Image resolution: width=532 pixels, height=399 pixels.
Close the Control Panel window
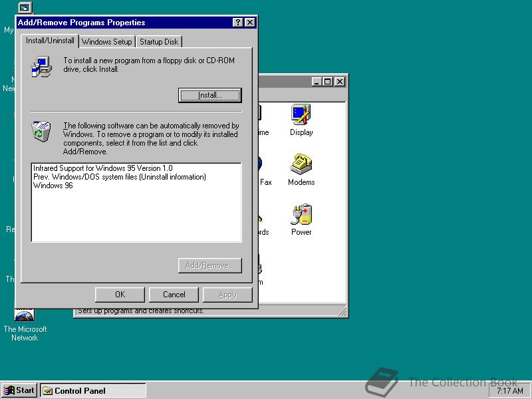(340, 81)
